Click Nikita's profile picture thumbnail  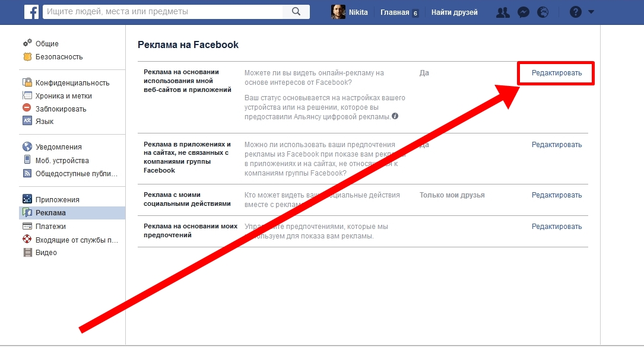point(338,12)
